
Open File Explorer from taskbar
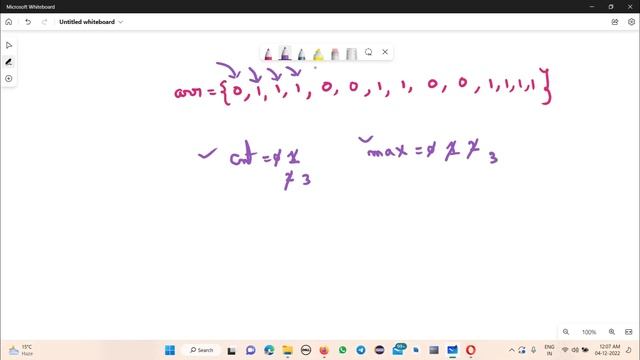(287, 350)
